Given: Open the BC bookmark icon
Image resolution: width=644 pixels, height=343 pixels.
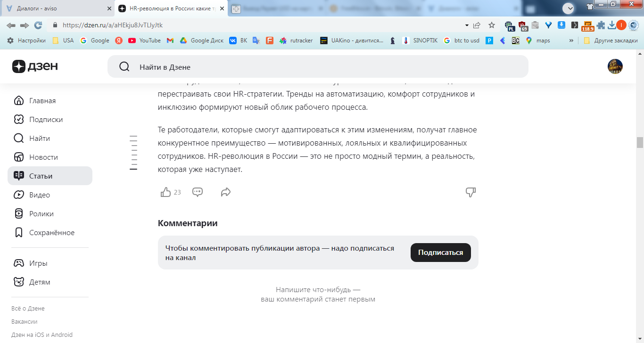Looking at the screenshot, I should click(x=516, y=41).
